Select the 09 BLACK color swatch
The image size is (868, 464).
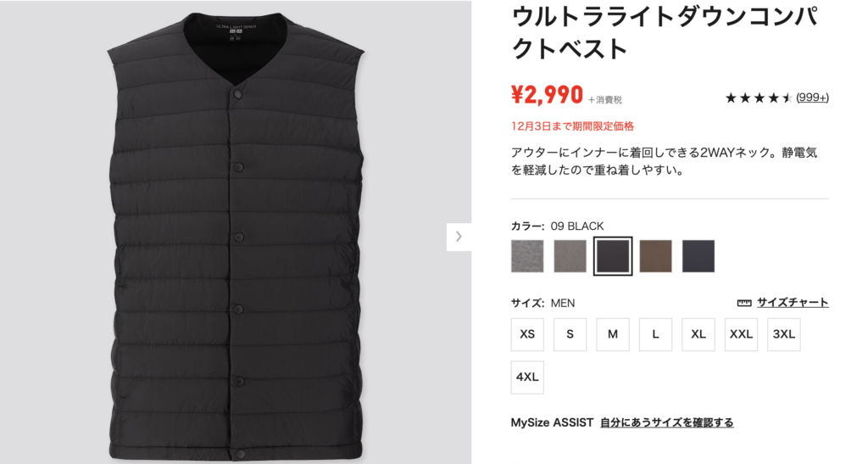tap(613, 256)
